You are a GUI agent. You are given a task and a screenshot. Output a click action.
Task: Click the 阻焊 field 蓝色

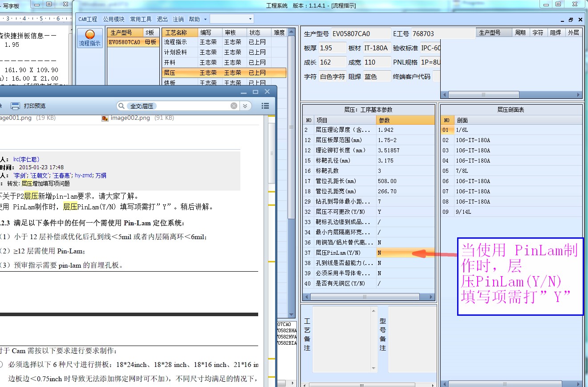377,76
